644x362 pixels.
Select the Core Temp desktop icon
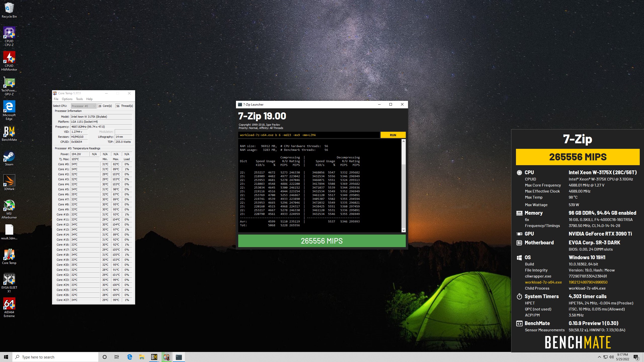(9, 257)
